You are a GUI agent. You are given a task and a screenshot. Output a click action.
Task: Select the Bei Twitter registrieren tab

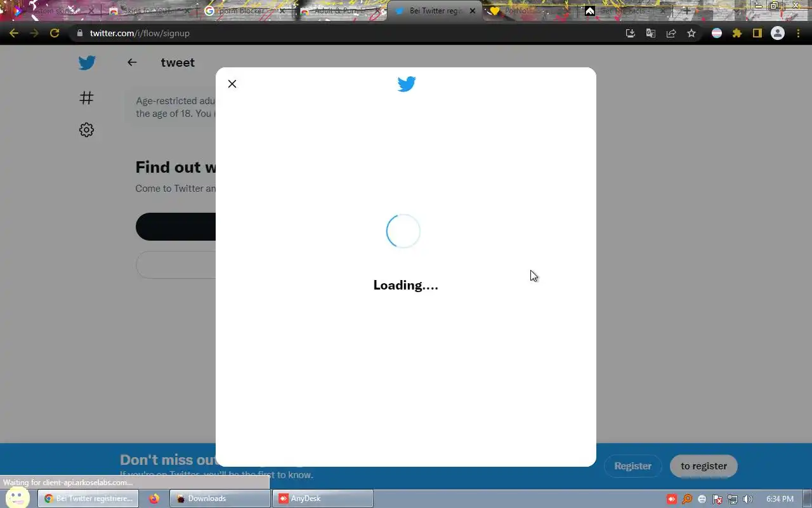point(435,11)
